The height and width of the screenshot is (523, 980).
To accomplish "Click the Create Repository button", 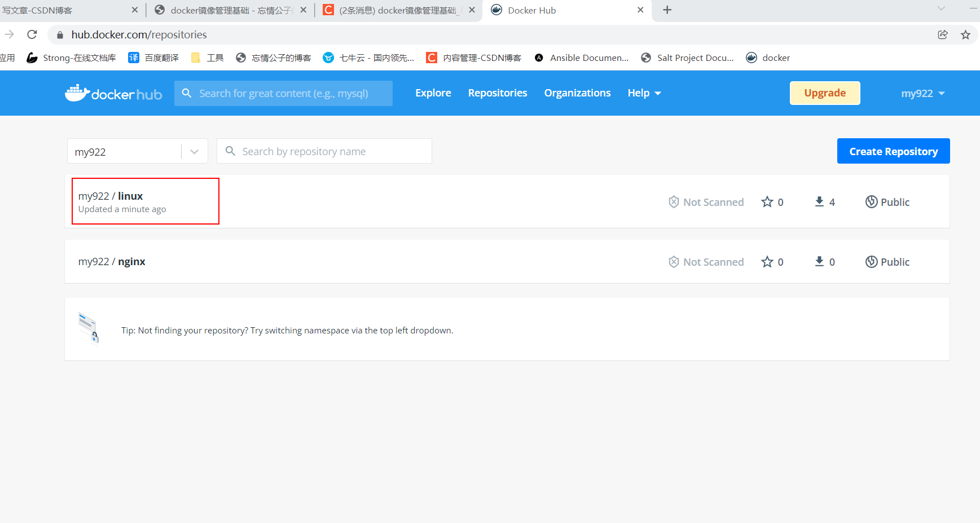I will point(894,151).
